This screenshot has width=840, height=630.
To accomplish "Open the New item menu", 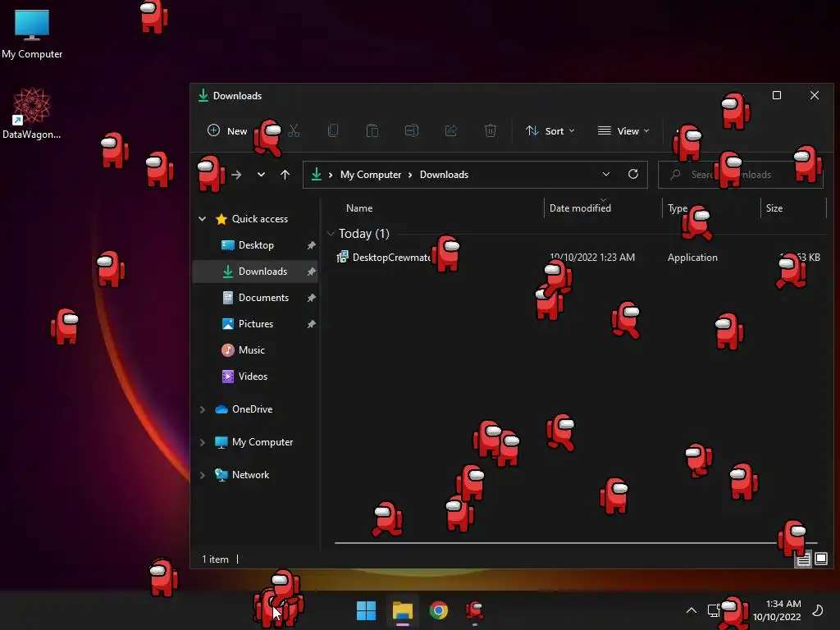I will point(227,130).
